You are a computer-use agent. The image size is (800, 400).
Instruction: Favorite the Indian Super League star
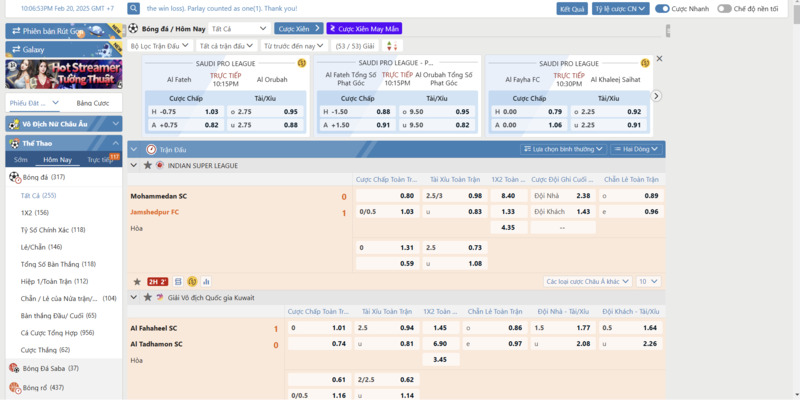[147, 165]
